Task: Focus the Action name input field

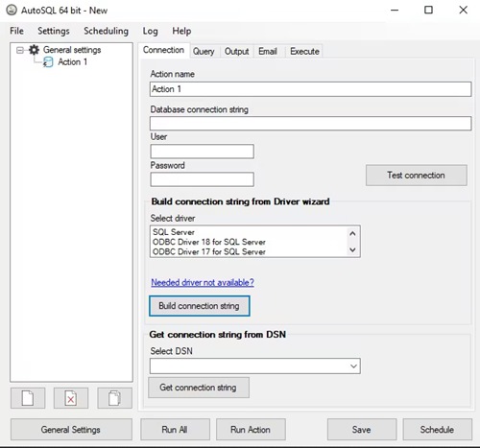Action: click(310, 89)
